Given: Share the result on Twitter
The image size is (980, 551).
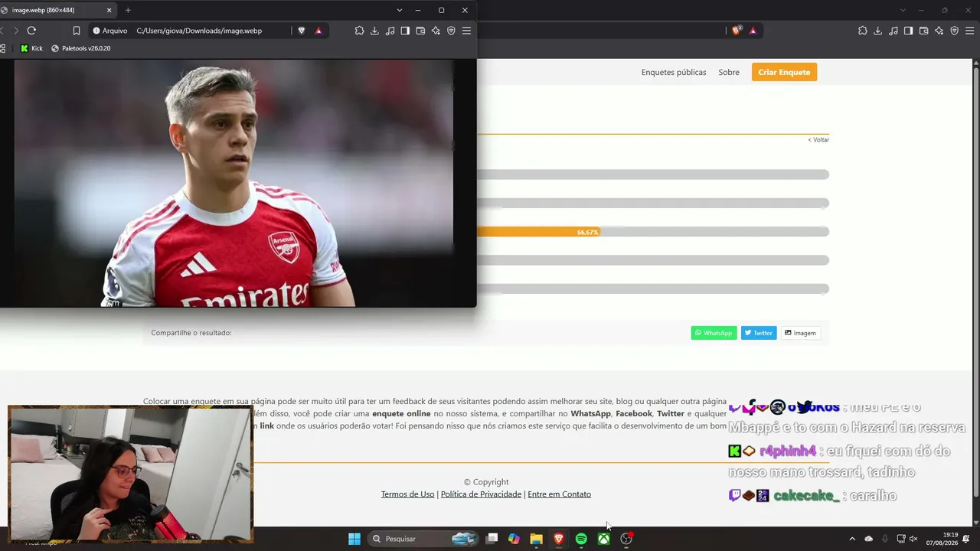Looking at the screenshot, I should coord(759,333).
